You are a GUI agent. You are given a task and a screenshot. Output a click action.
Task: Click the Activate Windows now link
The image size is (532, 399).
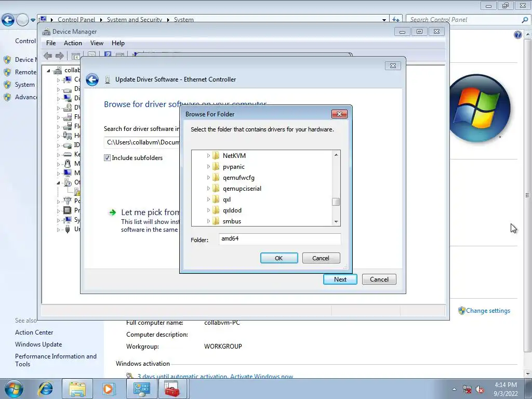[x=262, y=376]
